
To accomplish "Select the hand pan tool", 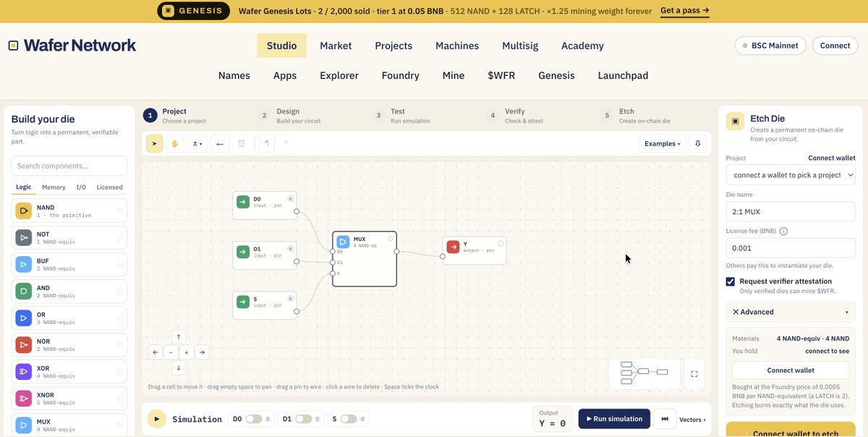I will pos(174,143).
